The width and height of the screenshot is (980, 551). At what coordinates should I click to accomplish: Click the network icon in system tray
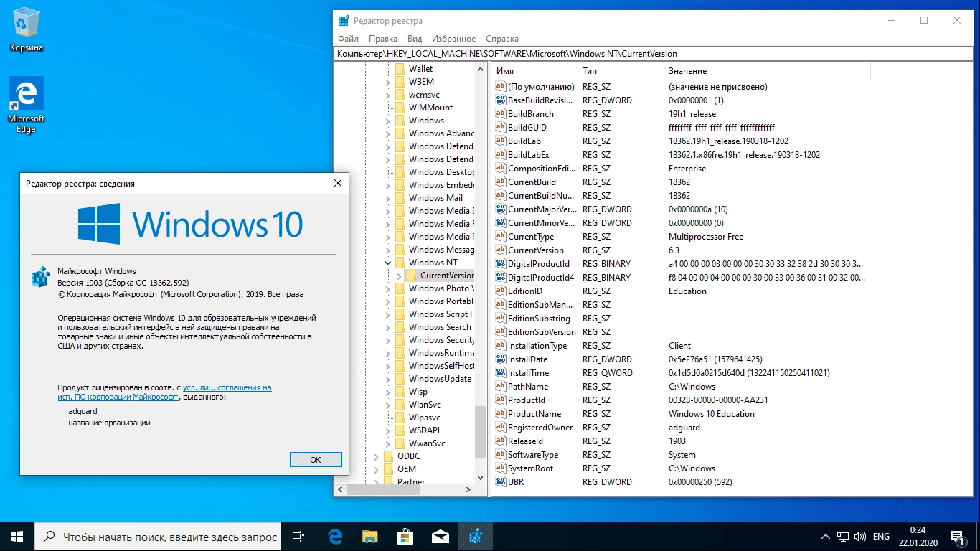click(843, 536)
